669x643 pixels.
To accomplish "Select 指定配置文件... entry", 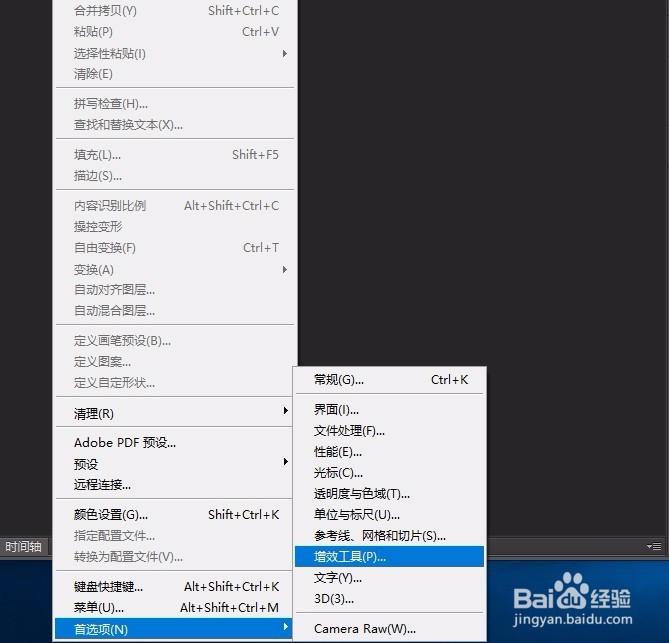I will 174,535.
